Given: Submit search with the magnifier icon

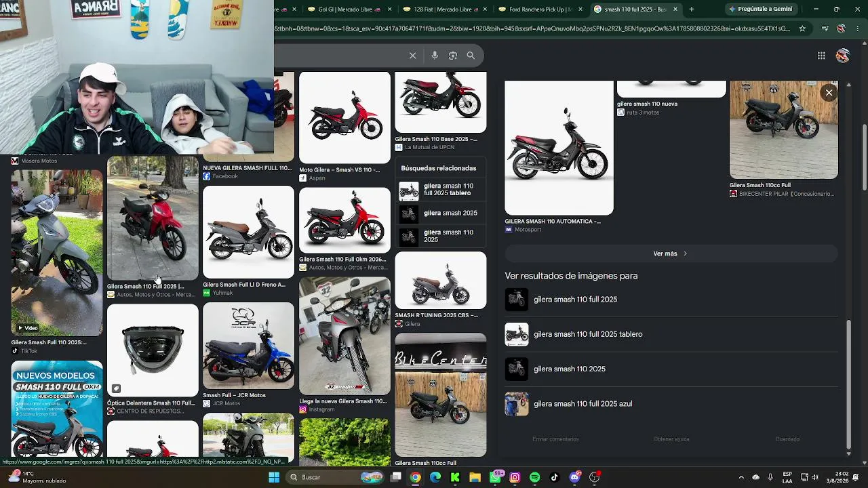Looking at the screenshot, I should [x=471, y=56].
